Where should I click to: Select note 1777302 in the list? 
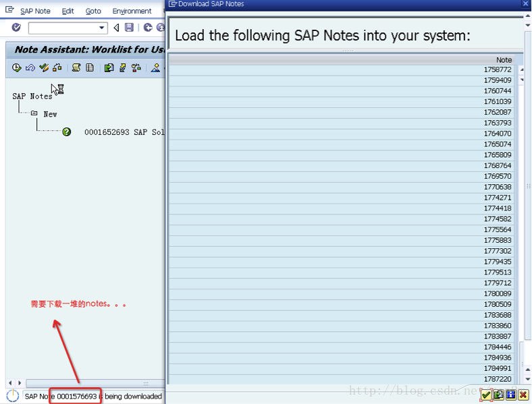point(342,251)
